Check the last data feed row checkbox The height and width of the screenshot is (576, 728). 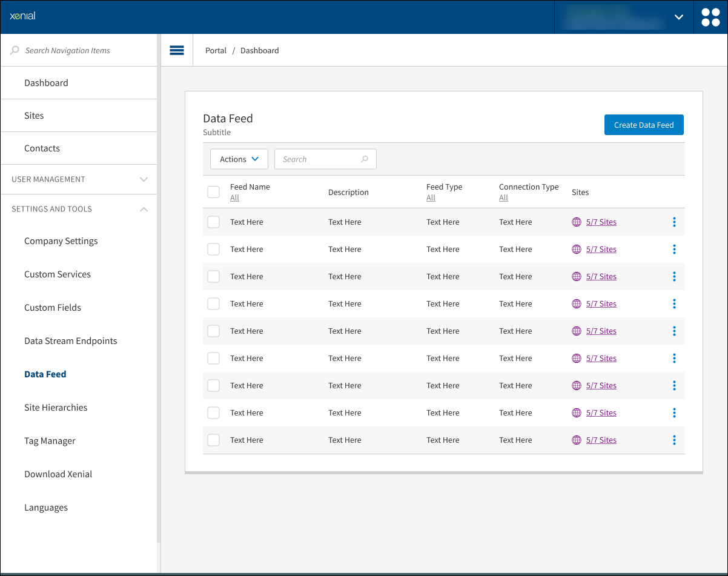coord(213,440)
